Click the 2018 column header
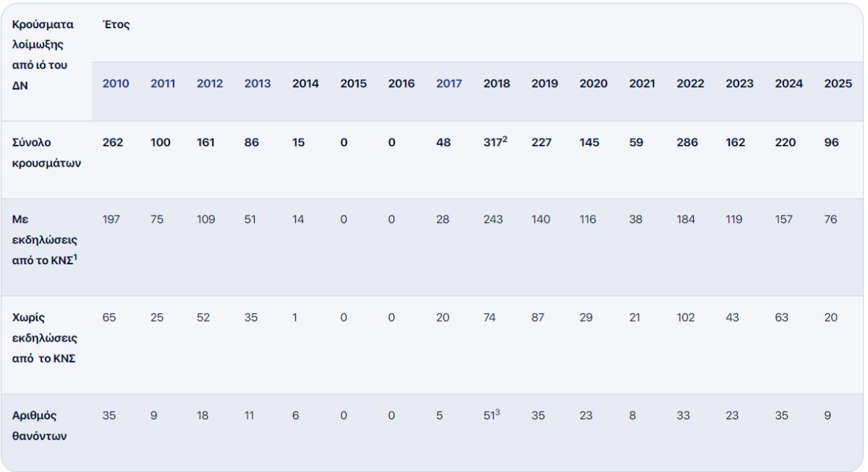The width and height of the screenshot is (868, 472). tap(497, 83)
